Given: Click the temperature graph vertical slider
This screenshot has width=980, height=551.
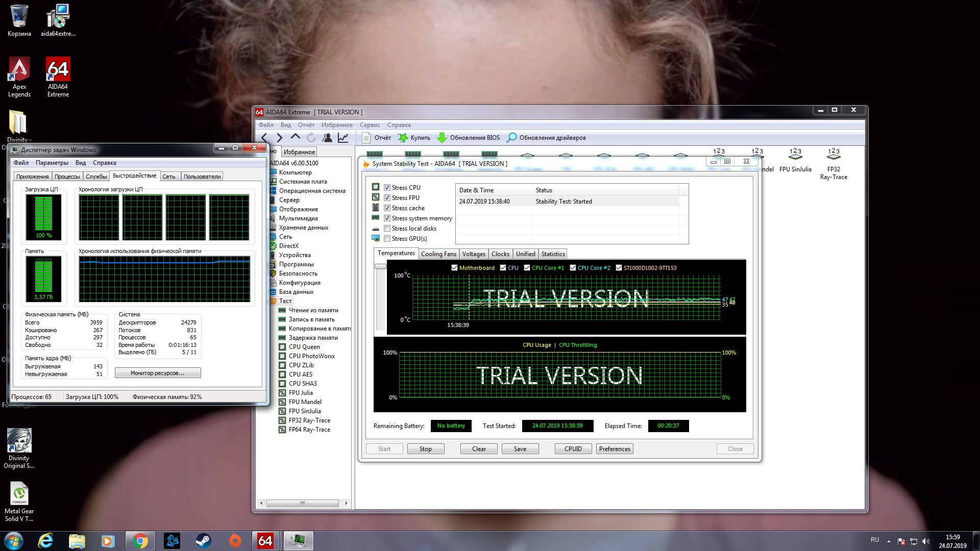Looking at the screenshot, I should point(380,267).
